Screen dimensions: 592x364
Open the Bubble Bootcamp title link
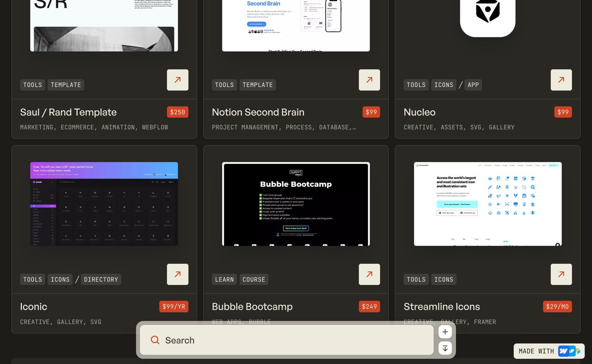[252, 307]
